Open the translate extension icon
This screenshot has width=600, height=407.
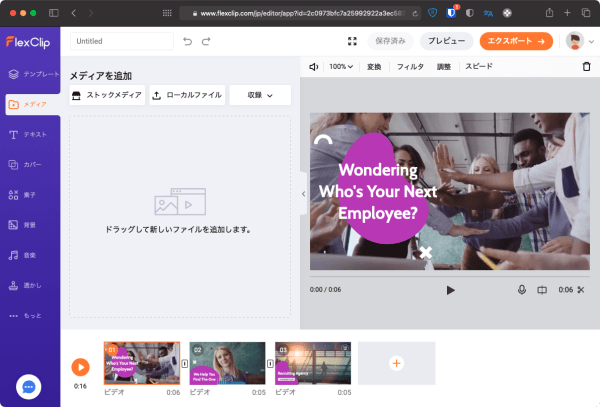[x=488, y=13]
